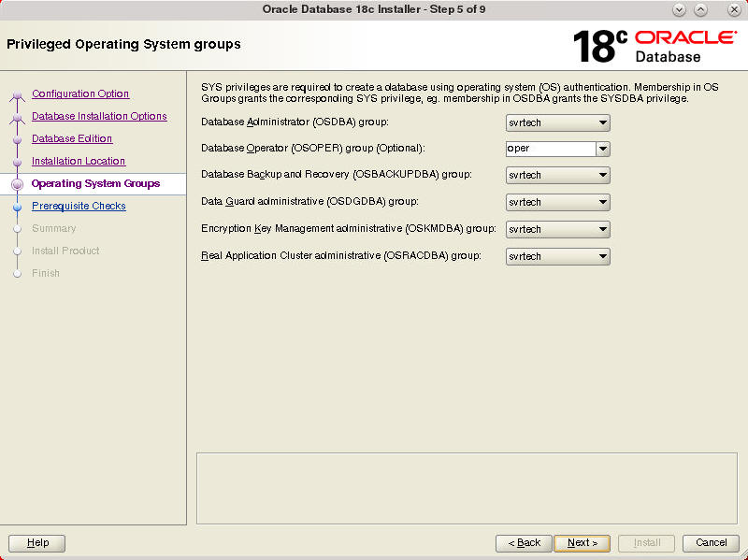Cancel the installer
The height and width of the screenshot is (560, 748).
(711, 543)
